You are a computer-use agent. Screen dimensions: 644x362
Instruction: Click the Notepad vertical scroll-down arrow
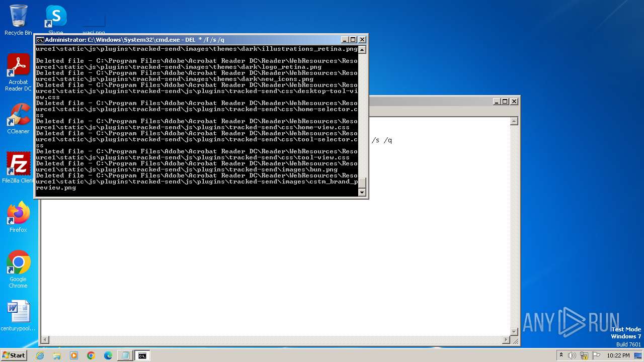(x=514, y=331)
